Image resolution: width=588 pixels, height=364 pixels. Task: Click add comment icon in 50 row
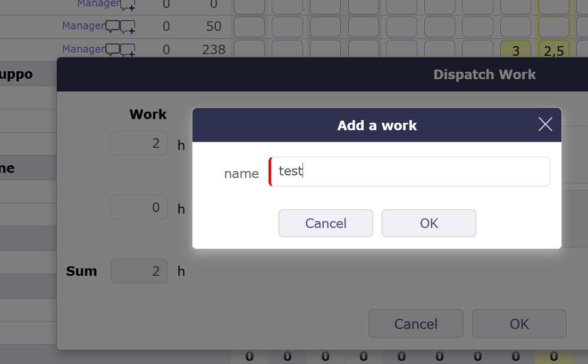[x=128, y=27]
